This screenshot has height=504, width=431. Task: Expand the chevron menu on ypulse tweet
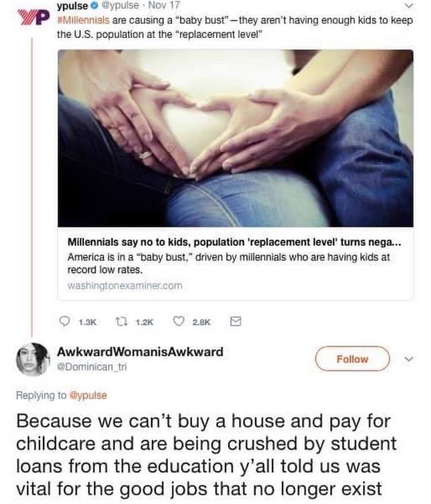pyautogui.click(x=409, y=6)
